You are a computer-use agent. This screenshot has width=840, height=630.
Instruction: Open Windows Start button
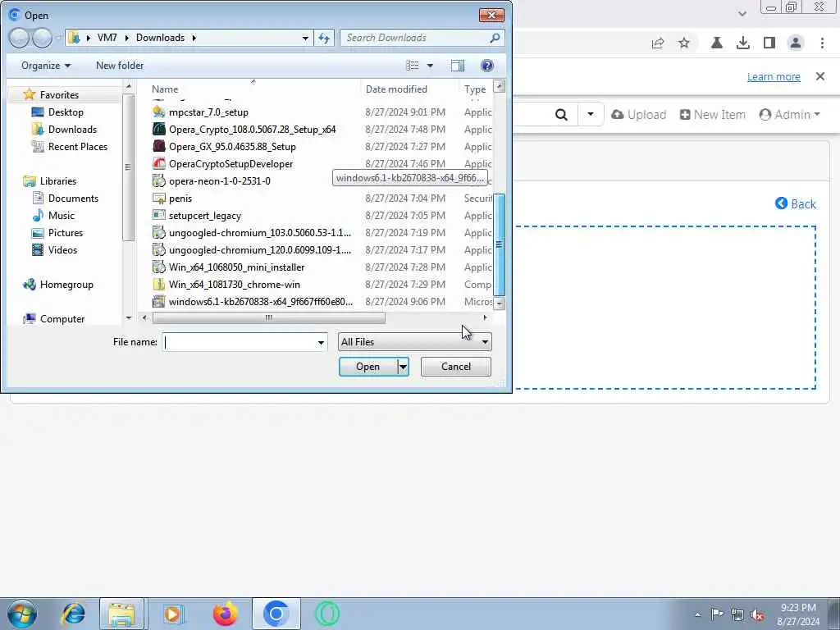[22, 614]
